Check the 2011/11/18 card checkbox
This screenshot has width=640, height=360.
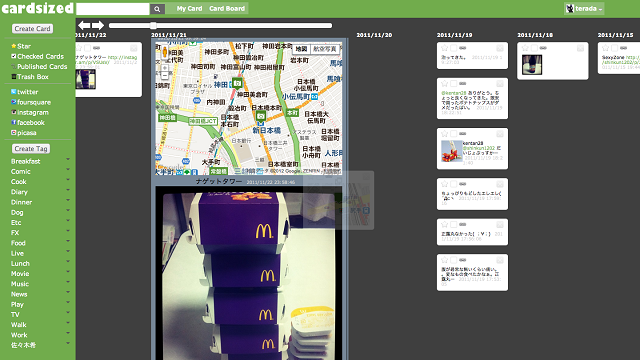pyautogui.click(x=534, y=48)
